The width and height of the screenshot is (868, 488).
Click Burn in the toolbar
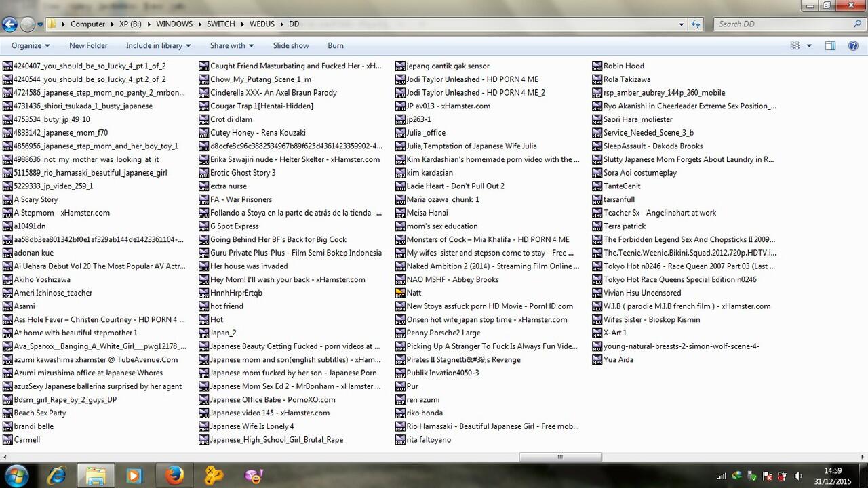336,45
